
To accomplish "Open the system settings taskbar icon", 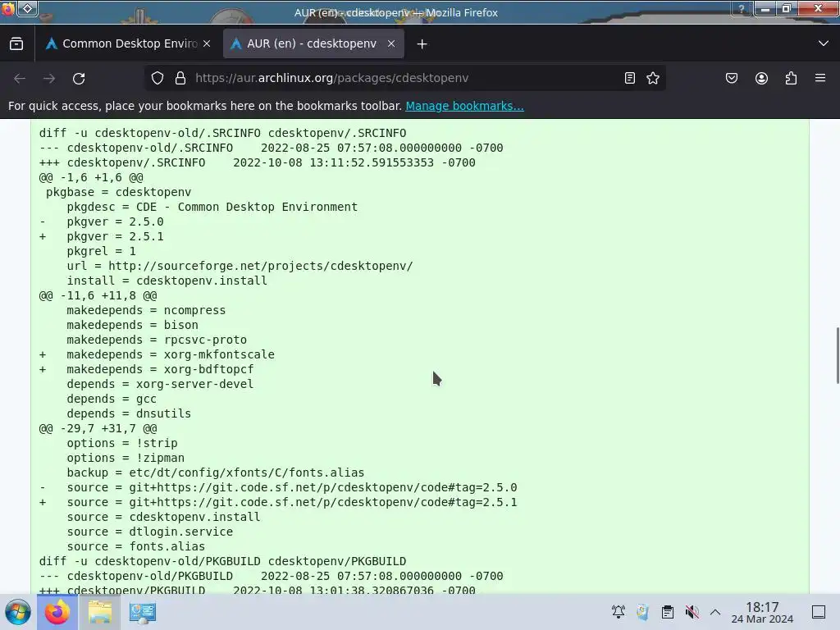I will click(142, 612).
